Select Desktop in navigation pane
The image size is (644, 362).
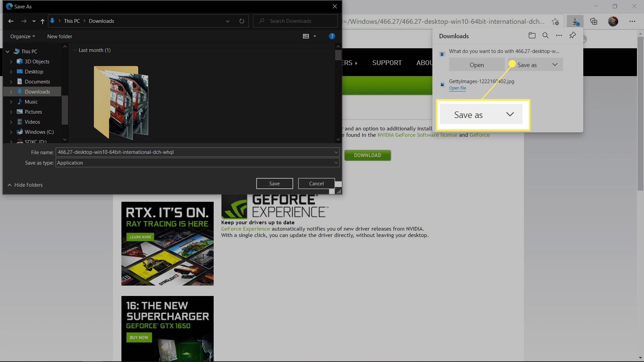34,72
